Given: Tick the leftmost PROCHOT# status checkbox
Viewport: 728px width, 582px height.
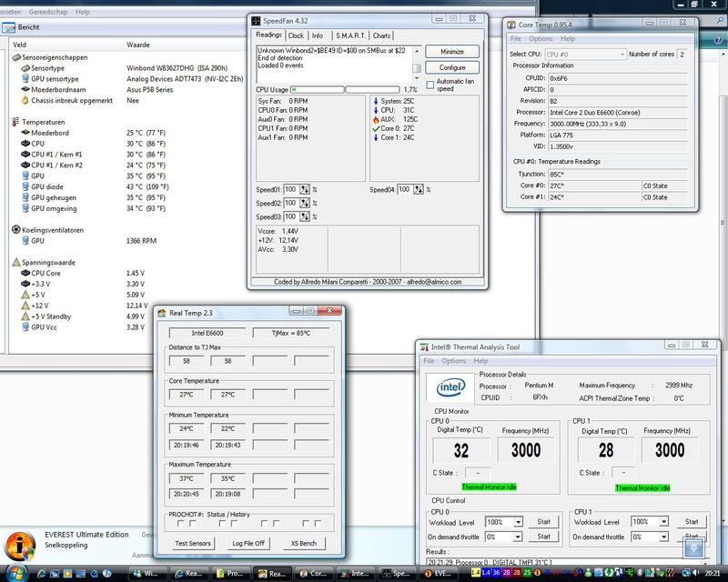Looking at the screenshot, I should point(180,524).
